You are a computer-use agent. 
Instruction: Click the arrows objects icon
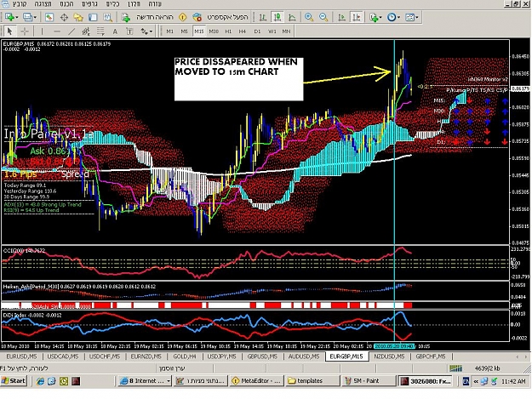145,31
